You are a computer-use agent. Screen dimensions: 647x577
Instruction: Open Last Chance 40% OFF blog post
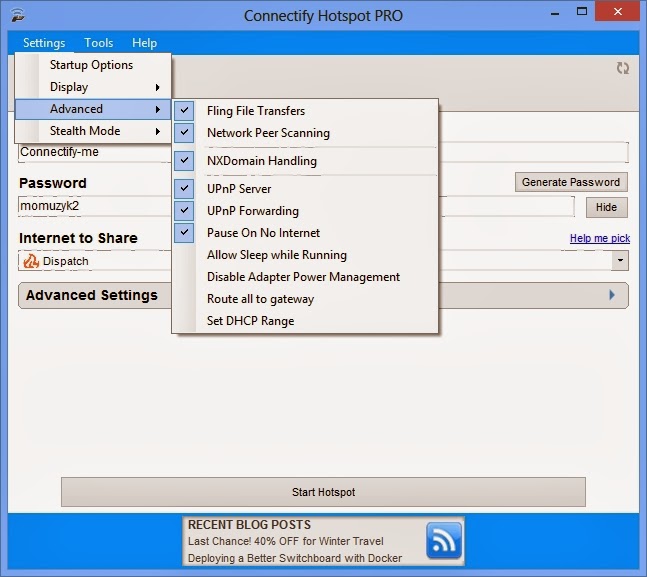tap(286, 541)
